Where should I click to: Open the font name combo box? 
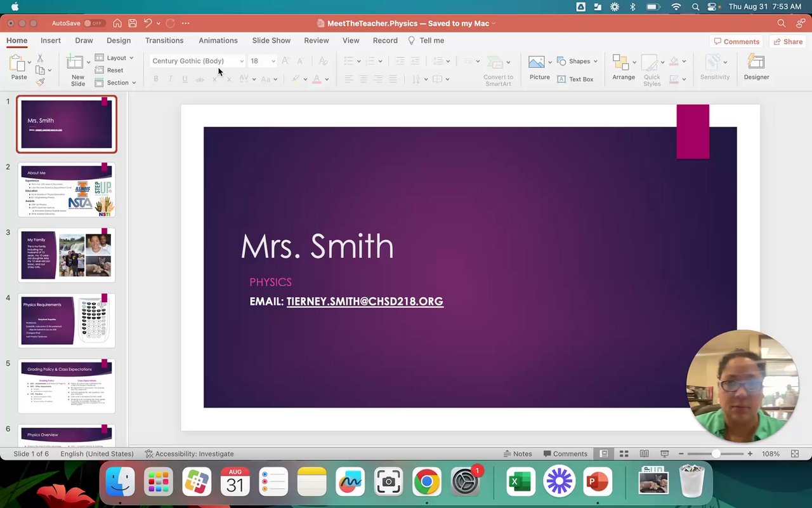(x=197, y=61)
